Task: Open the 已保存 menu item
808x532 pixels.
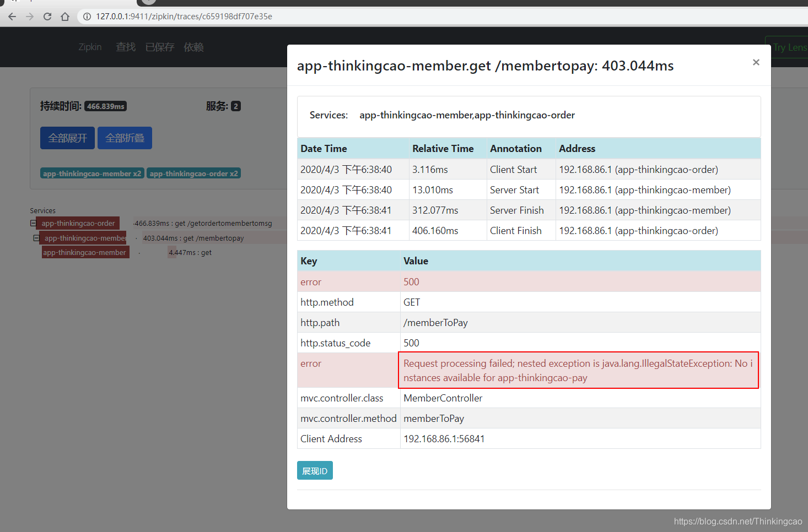Action: pyautogui.click(x=160, y=47)
